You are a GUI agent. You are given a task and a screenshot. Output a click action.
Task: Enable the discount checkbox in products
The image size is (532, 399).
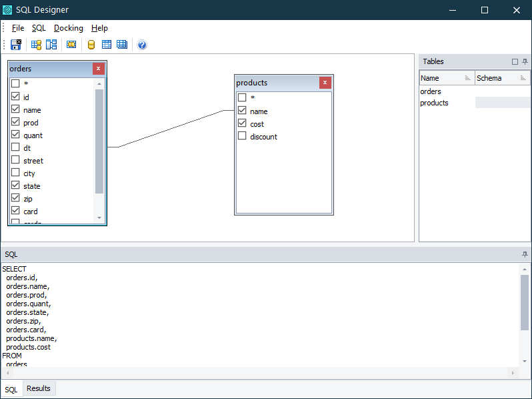tap(243, 136)
